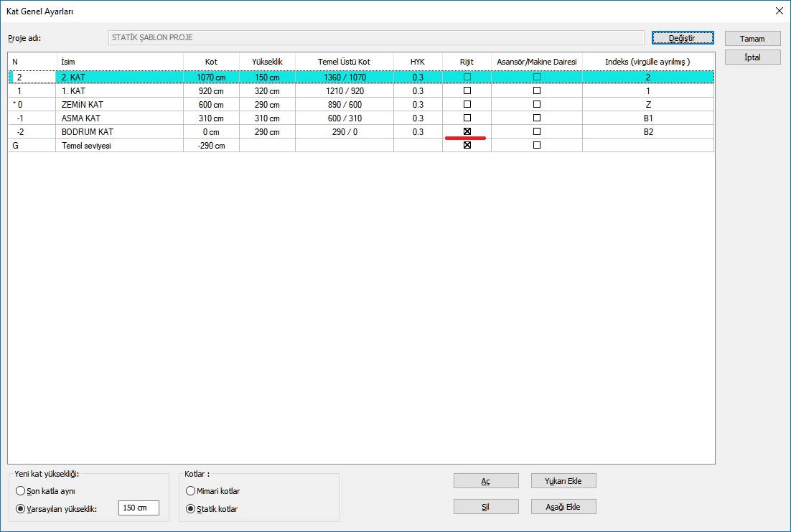This screenshot has height=532, width=791.
Task: Click the Proje adı text field
Action: click(375, 38)
